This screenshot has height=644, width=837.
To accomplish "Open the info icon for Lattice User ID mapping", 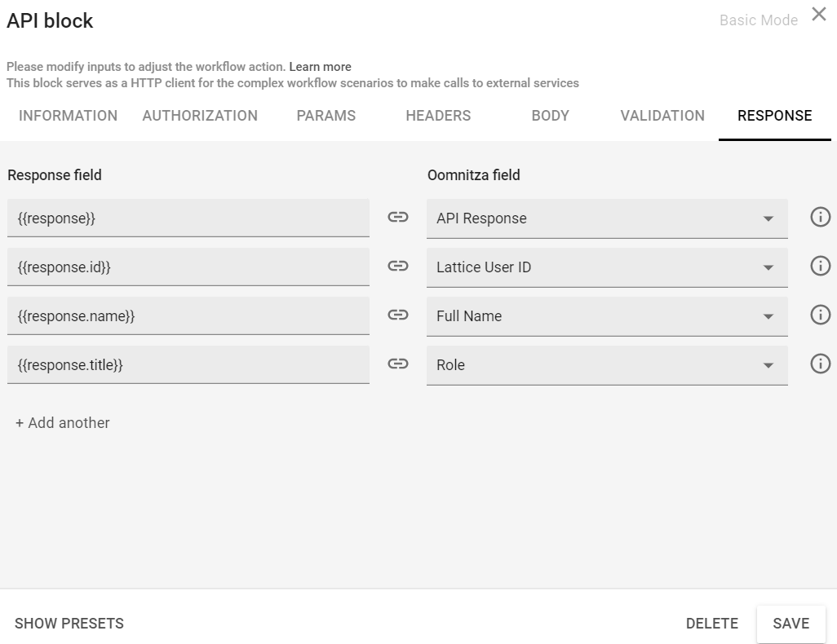I will coord(820,266).
